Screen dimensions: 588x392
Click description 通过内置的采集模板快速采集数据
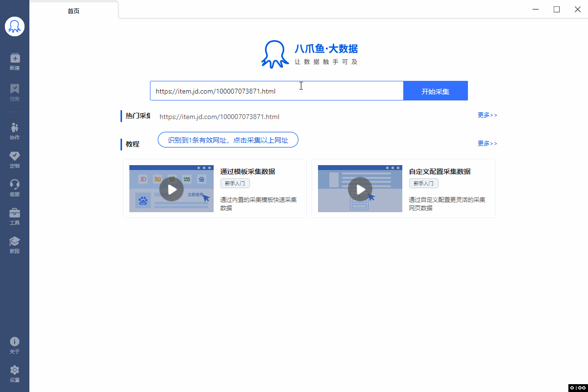pos(259,204)
